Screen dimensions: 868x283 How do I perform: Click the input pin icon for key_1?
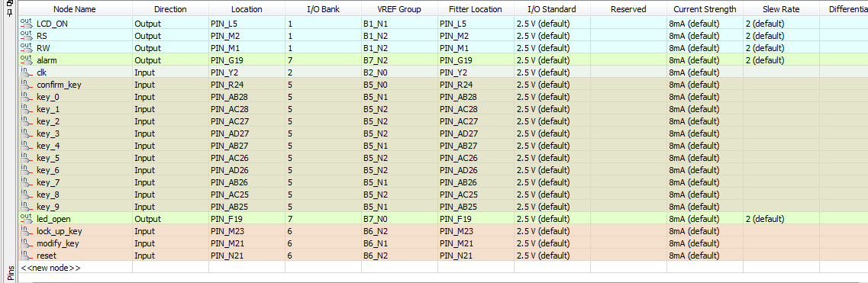tap(26, 108)
